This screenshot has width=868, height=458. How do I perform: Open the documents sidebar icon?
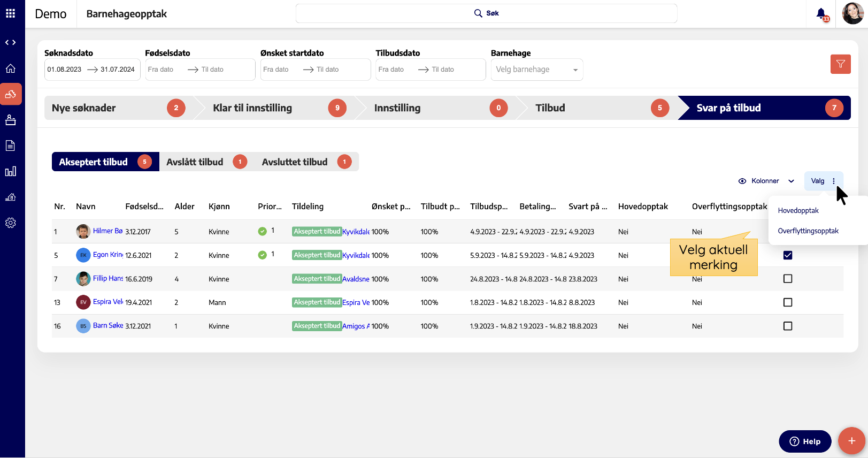(x=10, y=146)
